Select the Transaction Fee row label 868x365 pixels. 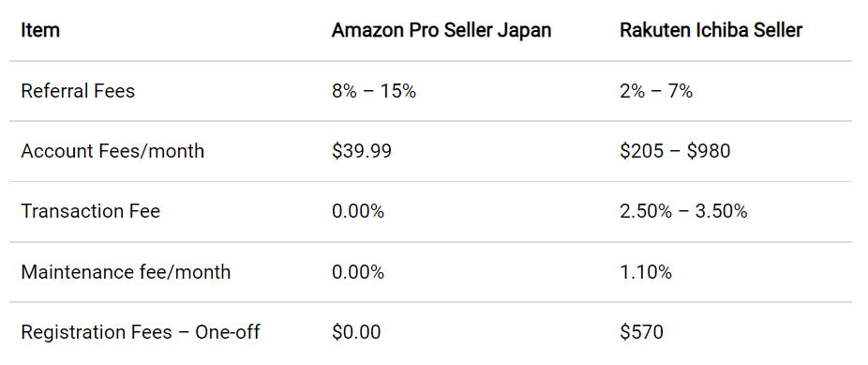click(x=90, y=211)
